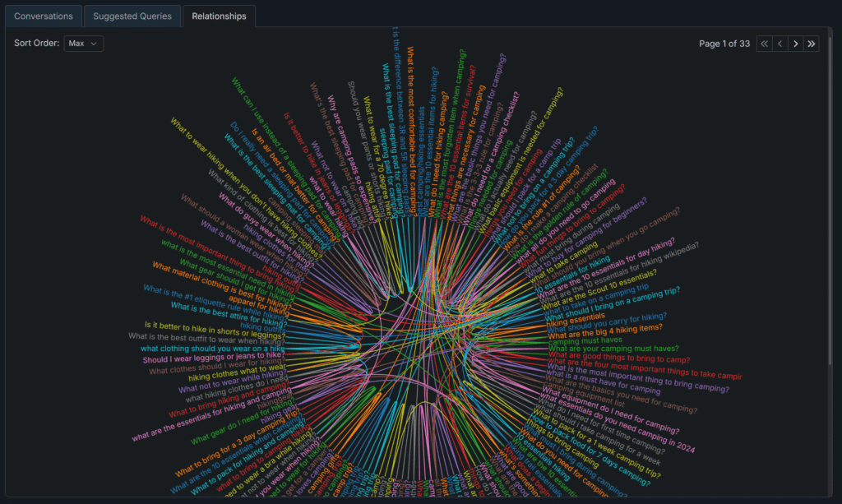Open the Suggested Queries tab
This screenshot has height=504, width=842.
(132, 16)
